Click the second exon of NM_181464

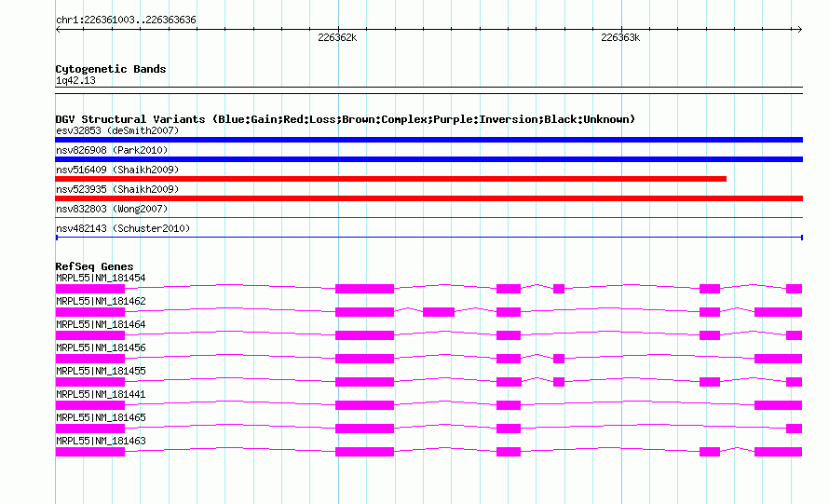(365, 335)
